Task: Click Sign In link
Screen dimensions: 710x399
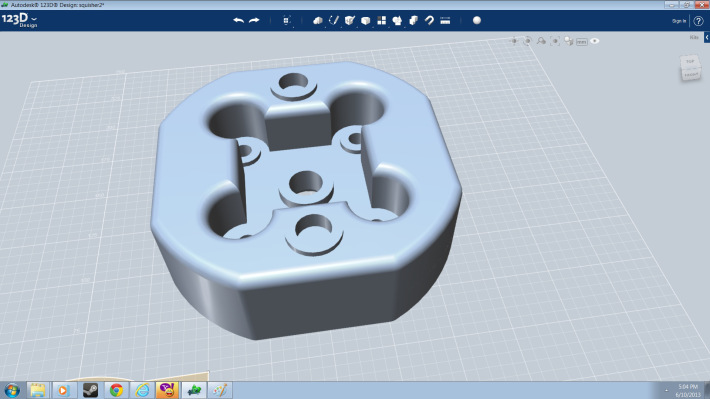Action: pyautogui.click(x=679, y=21)
